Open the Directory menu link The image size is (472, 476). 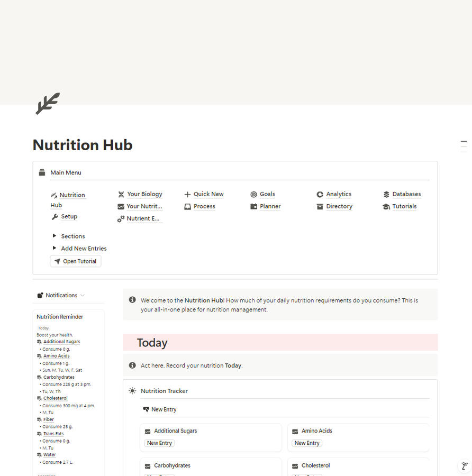point(339,206)
